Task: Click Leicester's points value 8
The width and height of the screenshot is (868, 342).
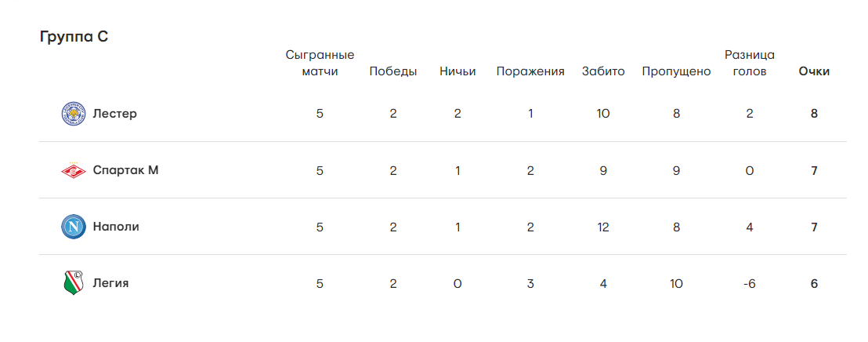Action: coord(815,114)
